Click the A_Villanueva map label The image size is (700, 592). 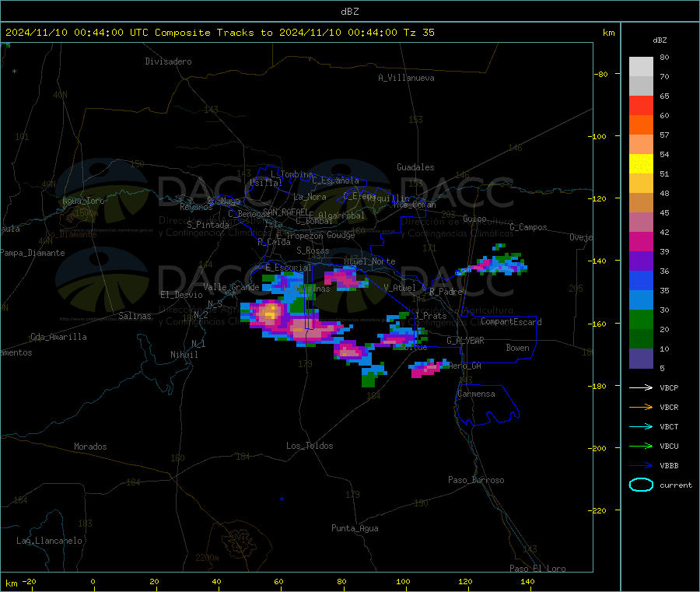coord(406,78)
